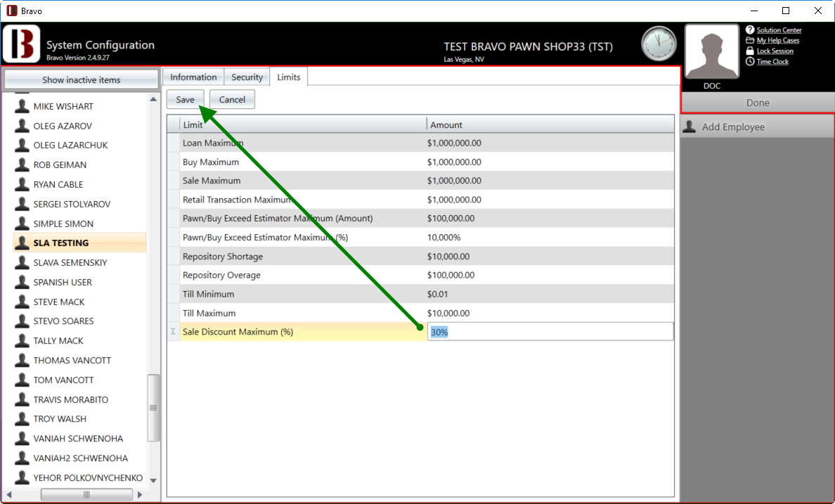
Task: Click horizontal scrollbar left arrow in employee list
Action: 9,494
